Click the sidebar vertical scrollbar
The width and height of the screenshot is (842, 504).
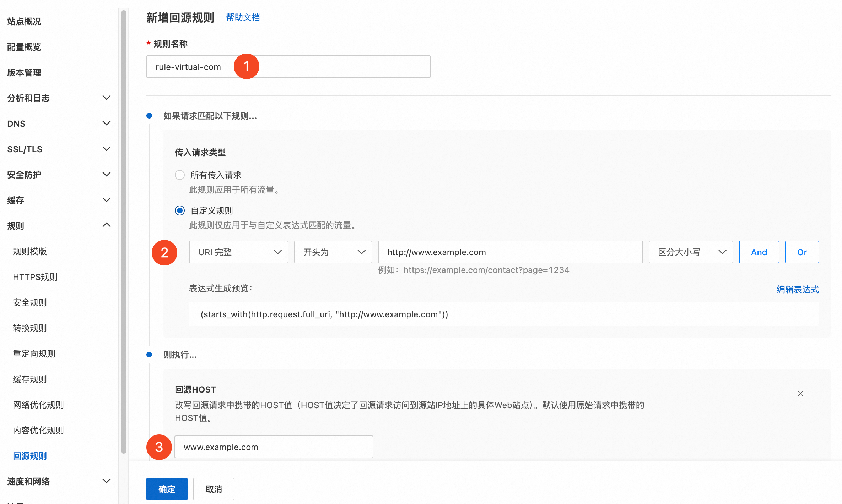pos(123,231)
